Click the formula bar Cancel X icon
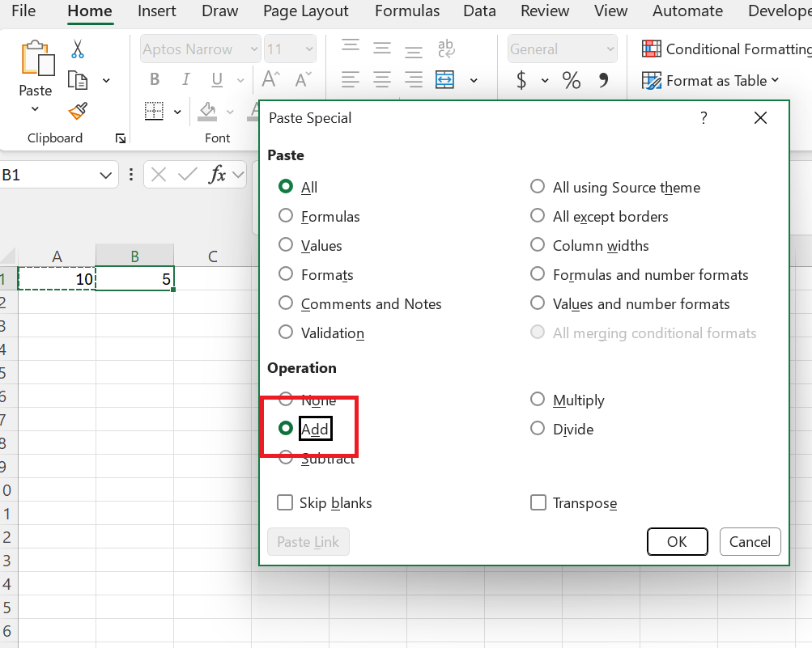812x648 pixels. (x=159, y=175)
